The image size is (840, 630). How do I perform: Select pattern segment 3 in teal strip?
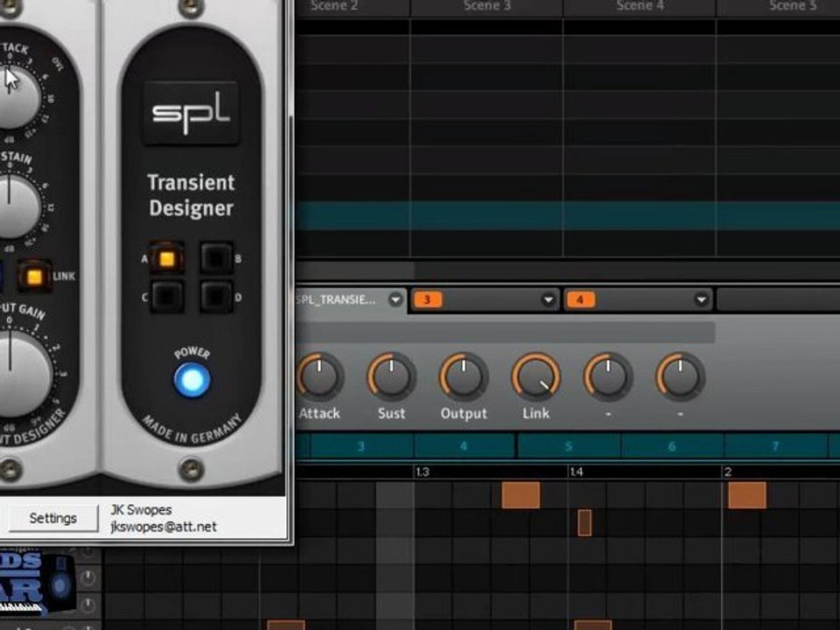pyautogui.click(x=361, y=446)
